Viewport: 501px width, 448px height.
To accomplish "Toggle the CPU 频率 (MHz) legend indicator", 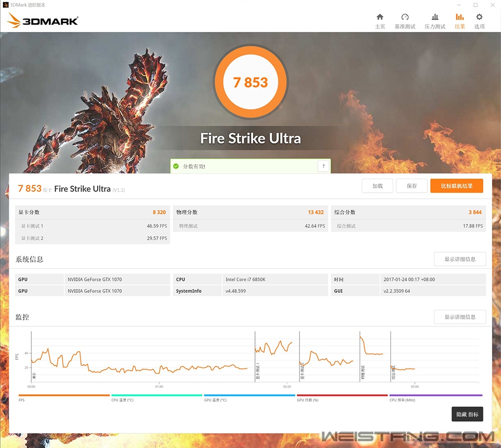I will [x=436, y=397].
